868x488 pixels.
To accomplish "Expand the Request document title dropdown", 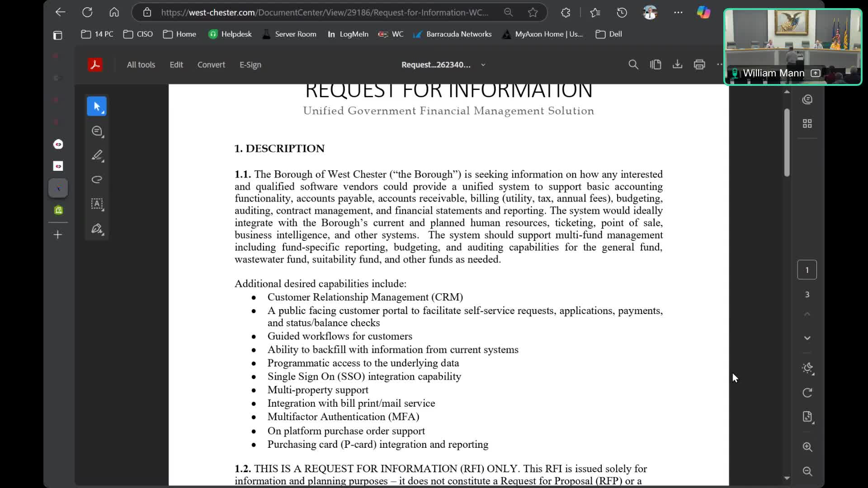I will pos(483,65).
